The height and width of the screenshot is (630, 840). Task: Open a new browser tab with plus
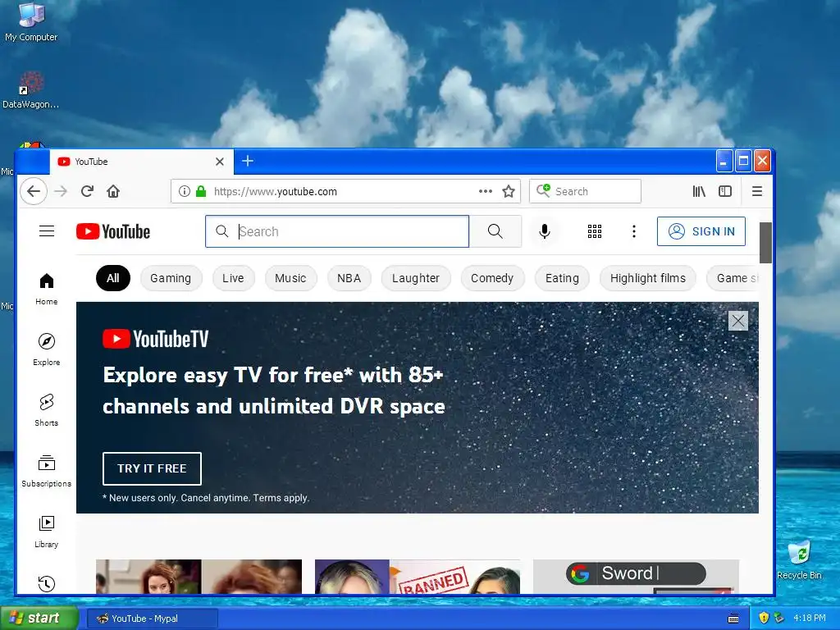[x=248, y=161]
